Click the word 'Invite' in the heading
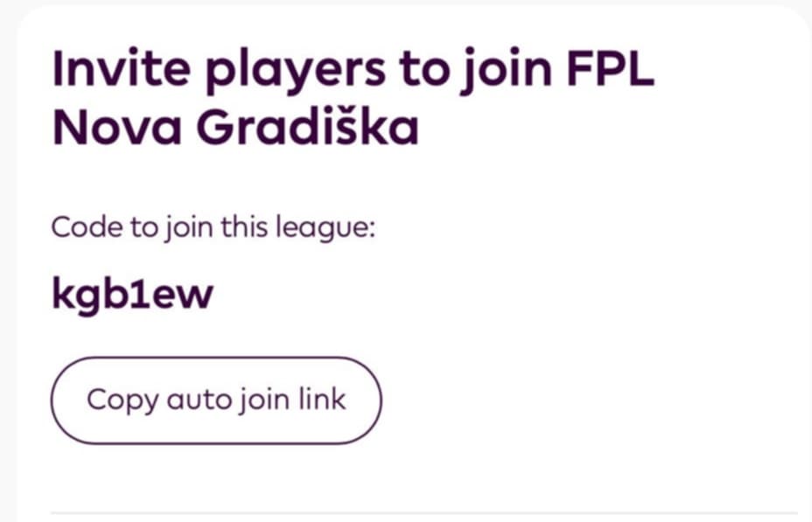The image size is (812, 522). (121, 68)
